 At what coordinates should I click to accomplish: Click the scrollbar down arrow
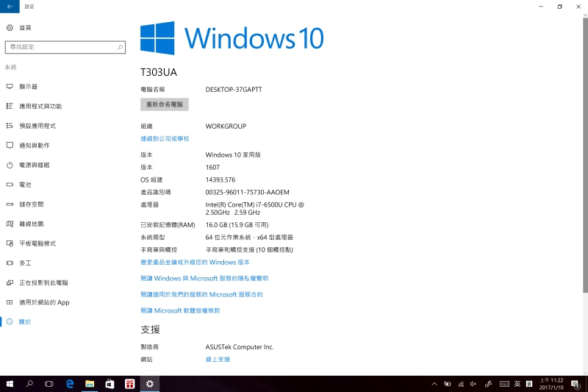(x=585, y=373)
